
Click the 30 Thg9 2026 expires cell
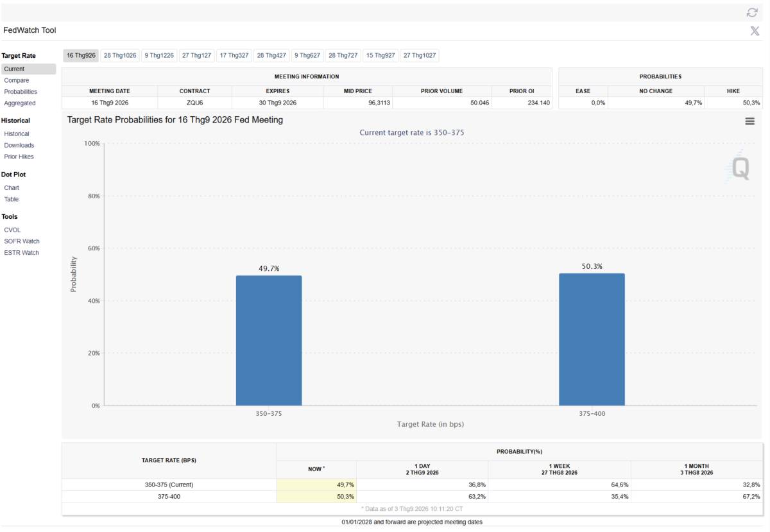pos(278,103)
